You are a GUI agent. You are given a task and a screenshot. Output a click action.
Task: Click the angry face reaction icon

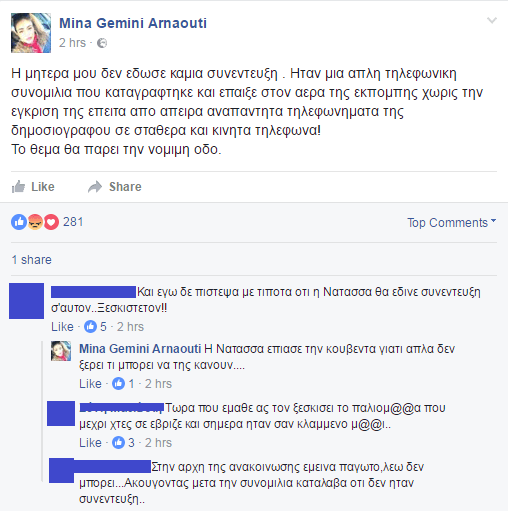click(35, 222)
